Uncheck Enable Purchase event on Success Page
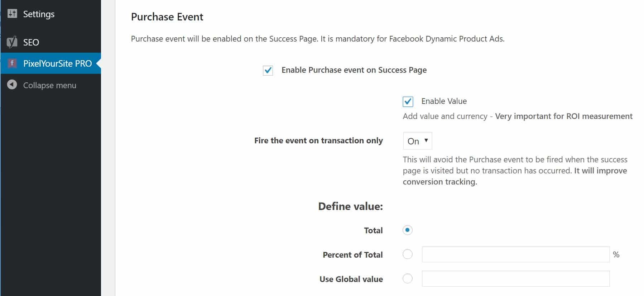 click(268, 70)
